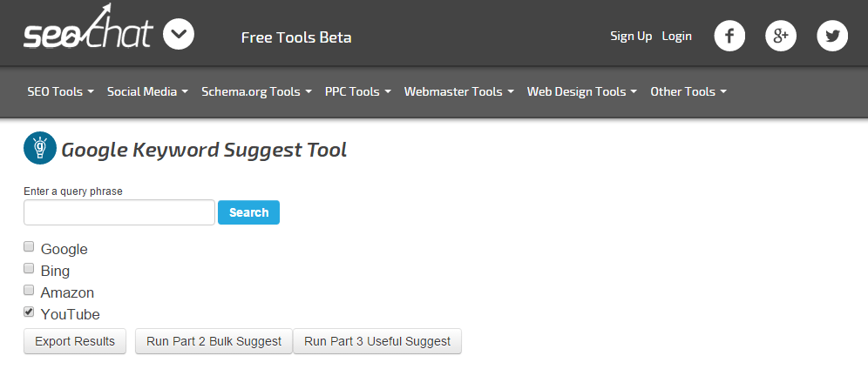This screenshot has width=868, height=376.
Task: Click the keyword tool lightbulb icon
Action: 38,149
